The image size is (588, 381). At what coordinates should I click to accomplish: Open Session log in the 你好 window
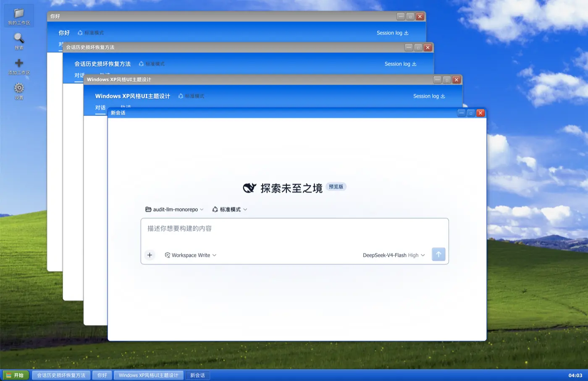coord(392,33)
